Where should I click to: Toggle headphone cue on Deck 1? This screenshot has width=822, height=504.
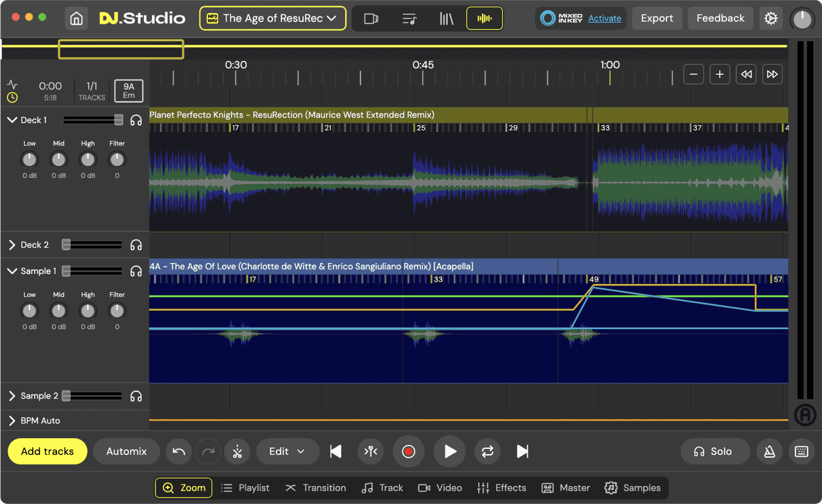(x=136, y=120)
